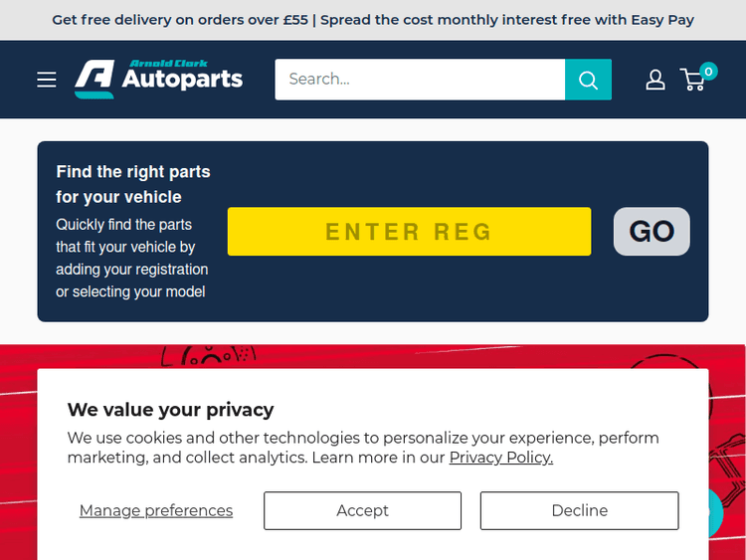
Task: Accept the cookie privacy notice
Action: point(362,510)
